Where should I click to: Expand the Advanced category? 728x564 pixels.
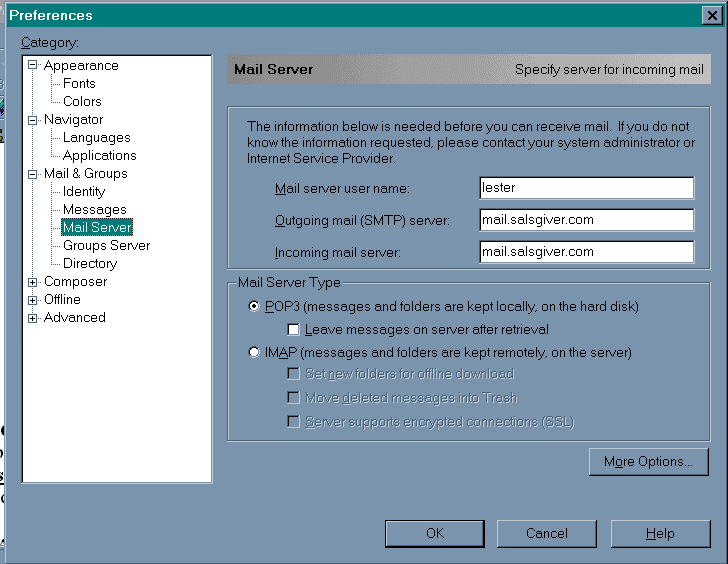pos(33,318)
